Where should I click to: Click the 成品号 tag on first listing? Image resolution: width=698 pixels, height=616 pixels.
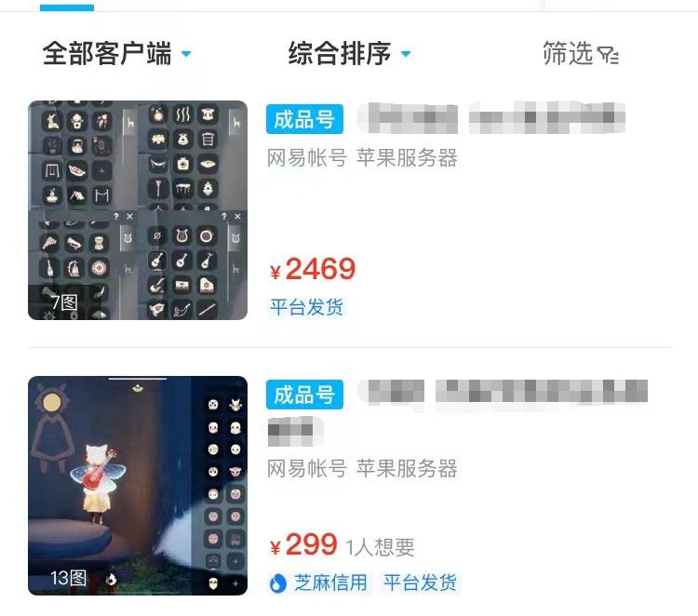click(304, 119)
